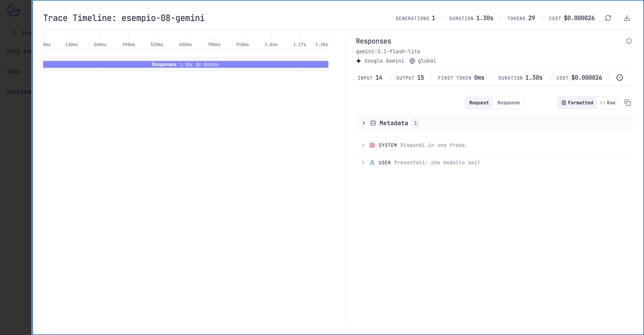644x335 pixels.
Task: Click the globe icon next to global
Action: (x=412, y=61)
